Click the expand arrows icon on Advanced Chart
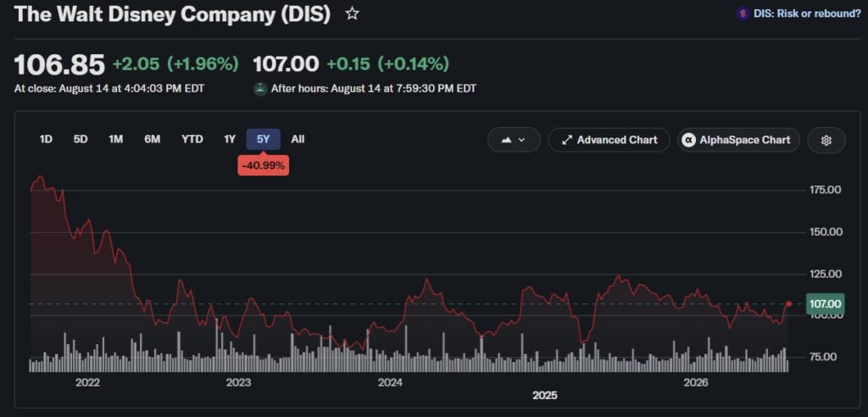The width and height of the screenshot is (868, 417). 567,140
